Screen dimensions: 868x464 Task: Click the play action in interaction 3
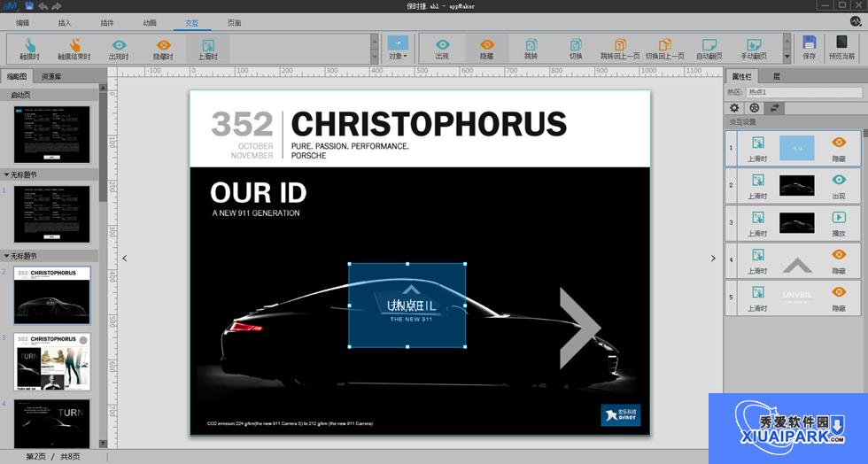tap(839, 217)
